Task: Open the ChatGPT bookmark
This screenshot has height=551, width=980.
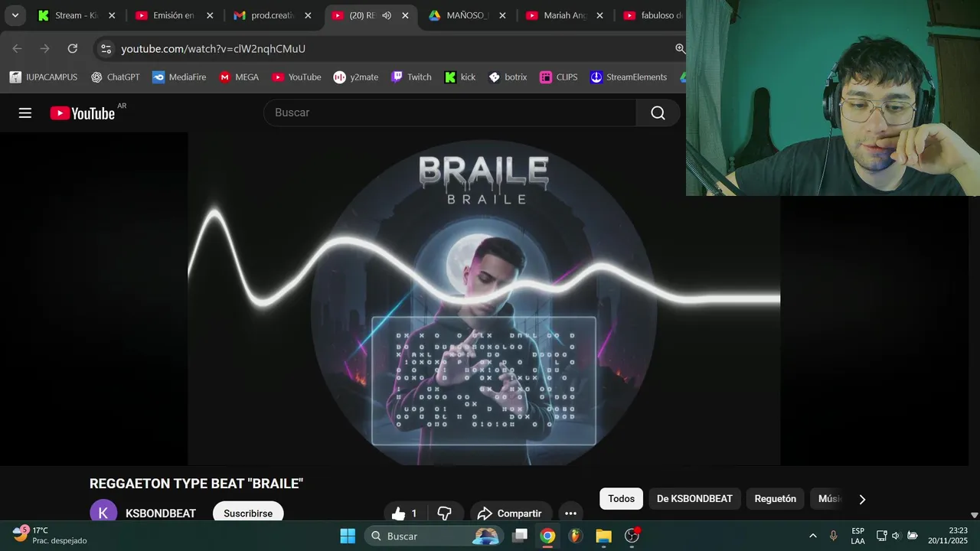Action: click(x=115, y=77)
